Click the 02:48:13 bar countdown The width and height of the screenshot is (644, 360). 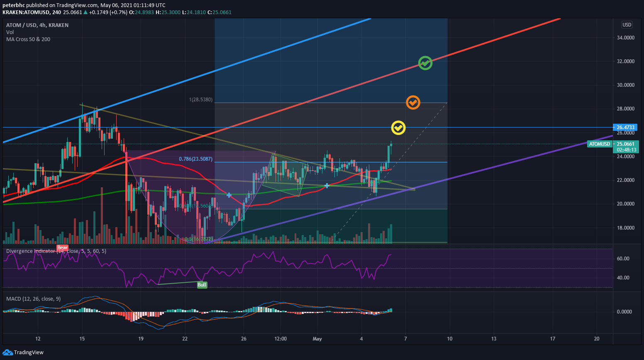(626, 150)
